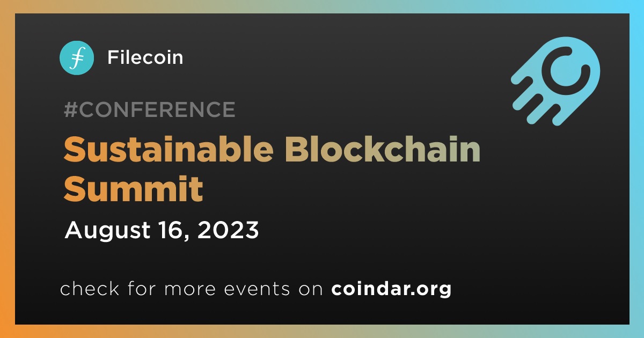Click the year 2023 in the date

tap(230, 231)
